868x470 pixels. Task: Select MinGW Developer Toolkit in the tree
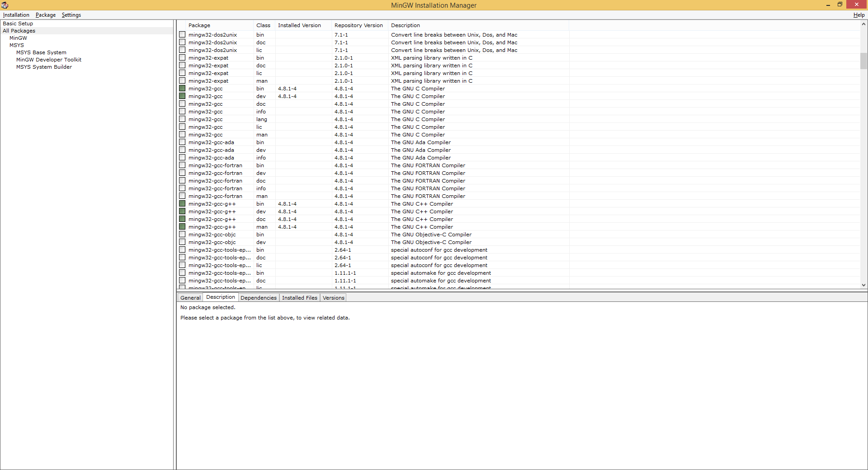(x=49, y=60)
